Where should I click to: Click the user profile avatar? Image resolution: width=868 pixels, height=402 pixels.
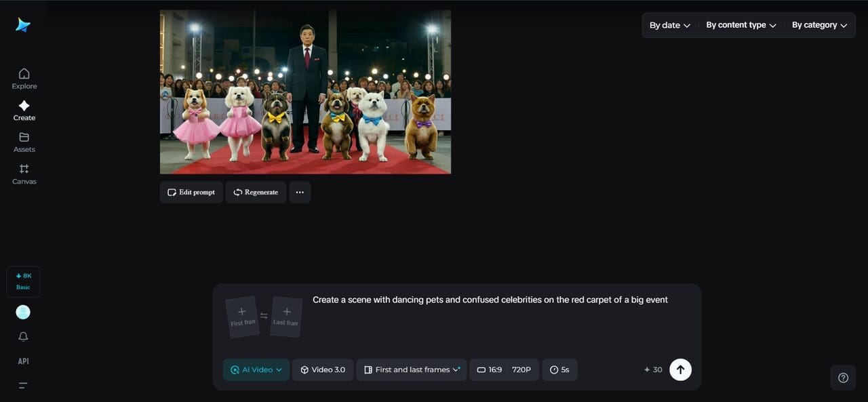pyautogui.click(x=23, y=312)
